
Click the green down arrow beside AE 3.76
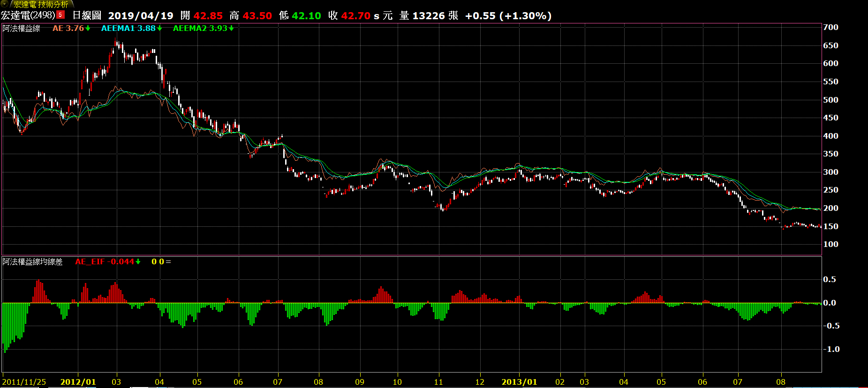(88, 29)
